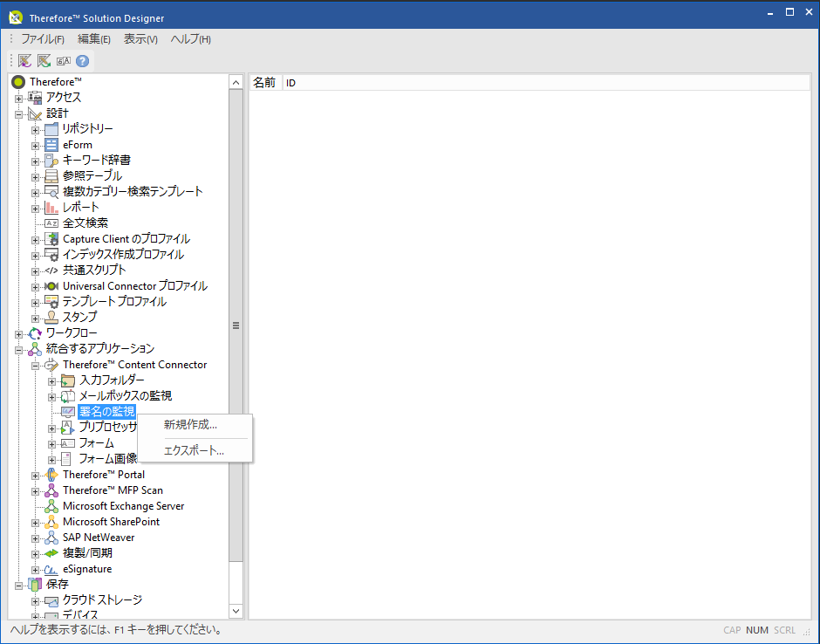Image resolution: width=820 pixels, height=644 pixels.
Task: Click the tree vertical scrollbar thumb
Action: (x=236, y=325)
